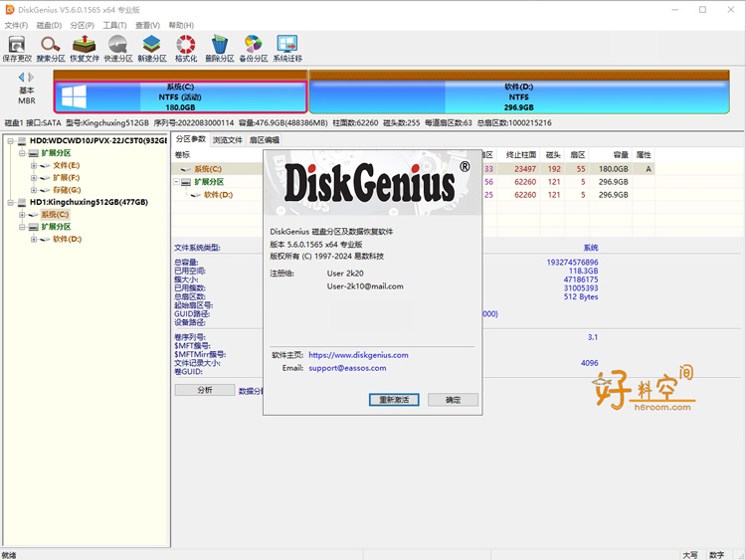
Task: Click the 新建分区 new partition icon
Action: (152, 49)
